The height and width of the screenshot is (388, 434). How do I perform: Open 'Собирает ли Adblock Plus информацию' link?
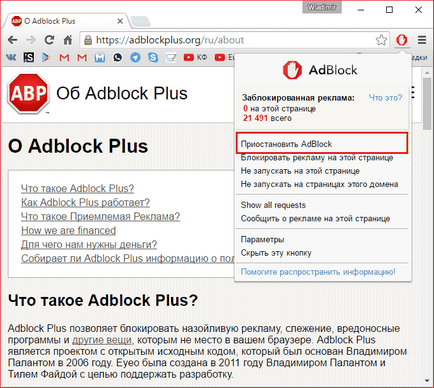coord(127,259)
